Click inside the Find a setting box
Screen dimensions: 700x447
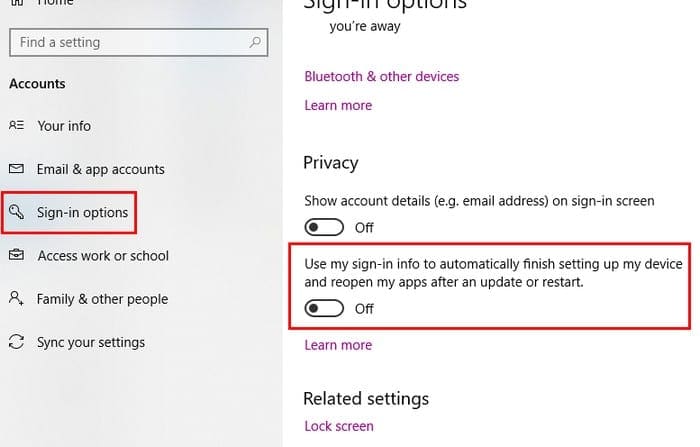(x=138, y=42)
